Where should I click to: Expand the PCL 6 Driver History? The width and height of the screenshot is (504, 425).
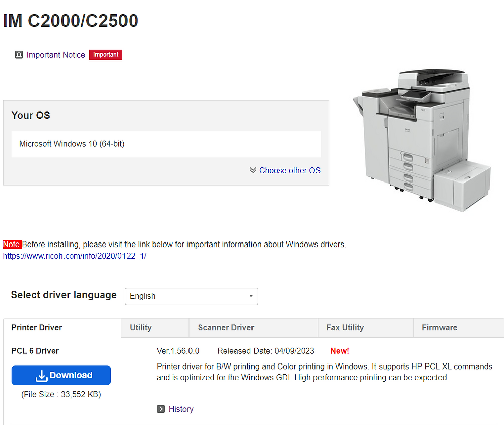(x=181, y=409)
